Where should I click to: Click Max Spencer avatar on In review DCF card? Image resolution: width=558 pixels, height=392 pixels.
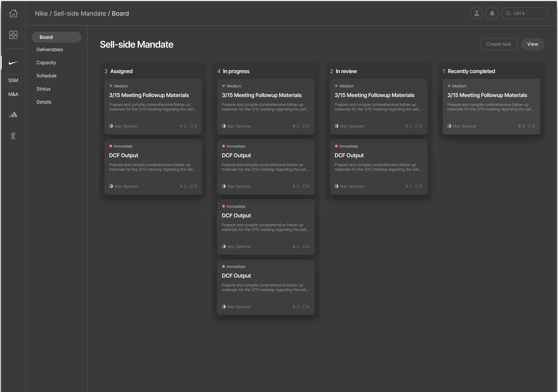337,186
